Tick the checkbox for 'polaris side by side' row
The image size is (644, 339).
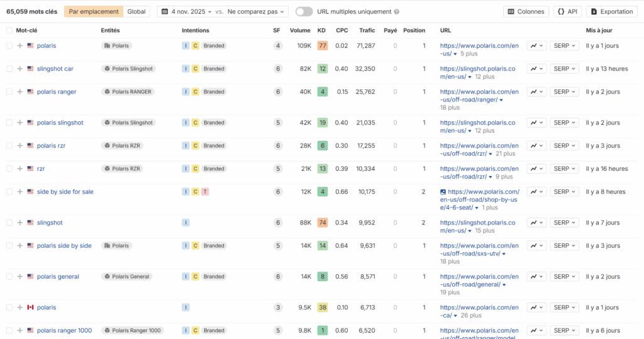[9, 245]
